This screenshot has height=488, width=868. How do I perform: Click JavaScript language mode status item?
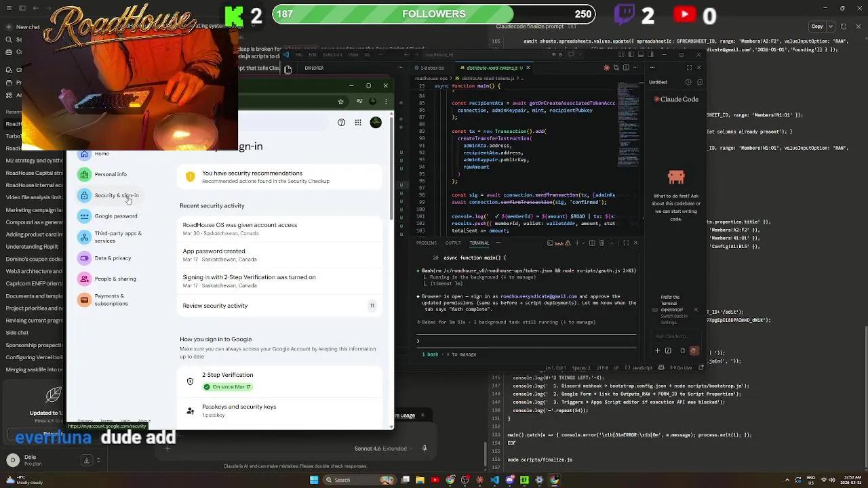(642, 368)
